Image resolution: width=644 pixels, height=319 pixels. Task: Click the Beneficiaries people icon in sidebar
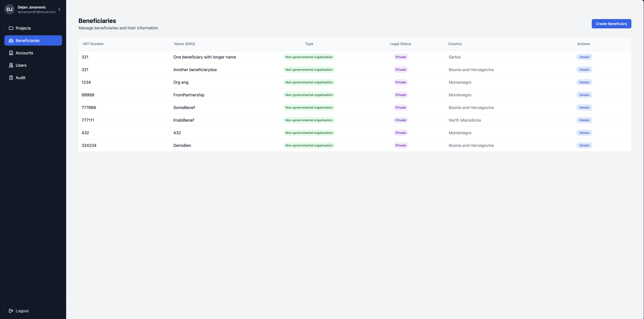(x=11, y=41)
